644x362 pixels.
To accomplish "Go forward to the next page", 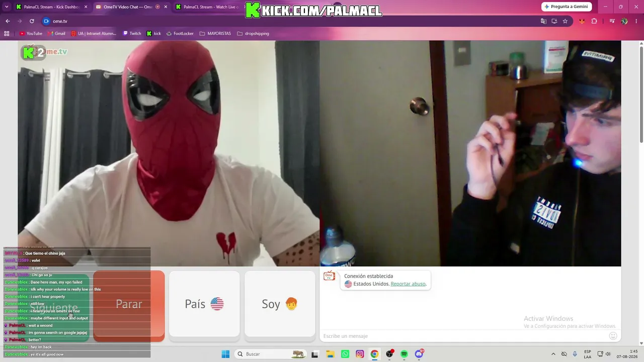I will click(x=20, y=21).
